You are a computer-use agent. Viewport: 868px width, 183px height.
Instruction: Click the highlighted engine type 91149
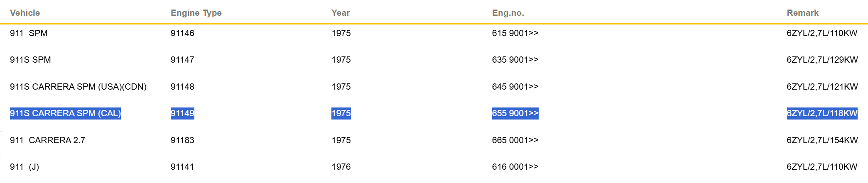[x=182, y=113]
